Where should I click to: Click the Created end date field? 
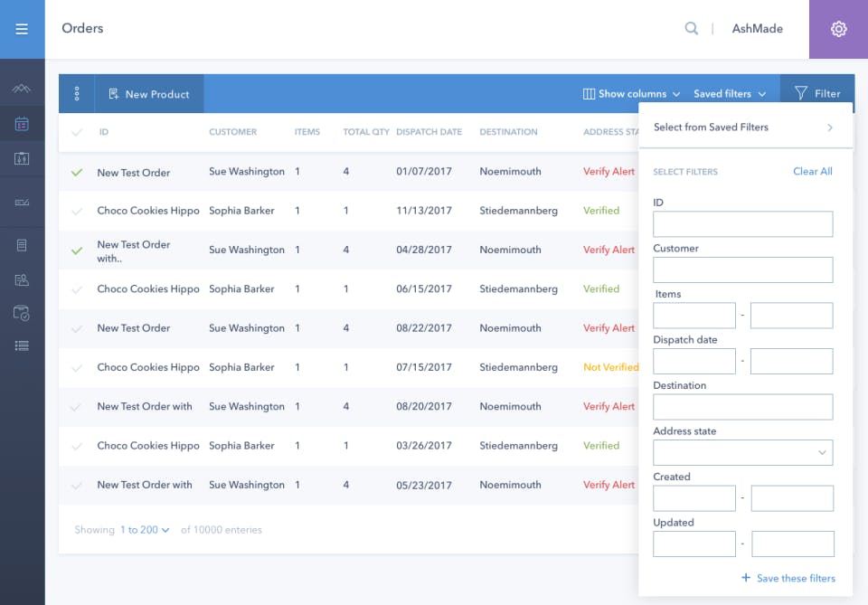pos(792,498)
